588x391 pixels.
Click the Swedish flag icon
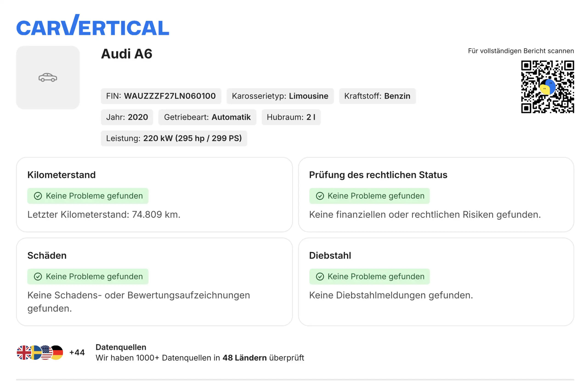pos(36,352)
